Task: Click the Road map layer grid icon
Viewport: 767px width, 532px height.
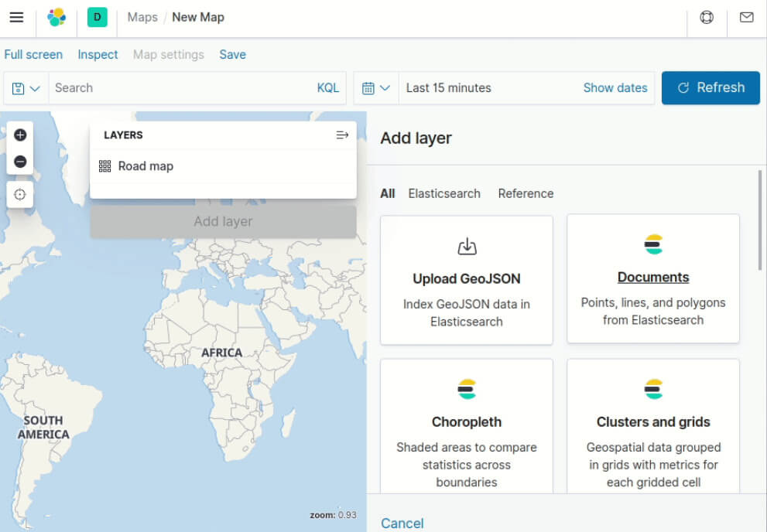Action: (x=105, y=166)
